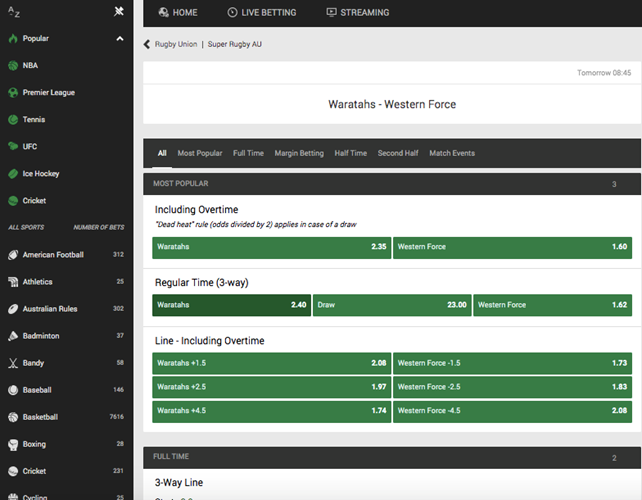The width and height of the screenshot is (642, 500).
Task: Bet Waratahs at 2.35 including overtime
Action: pos(271,248)
